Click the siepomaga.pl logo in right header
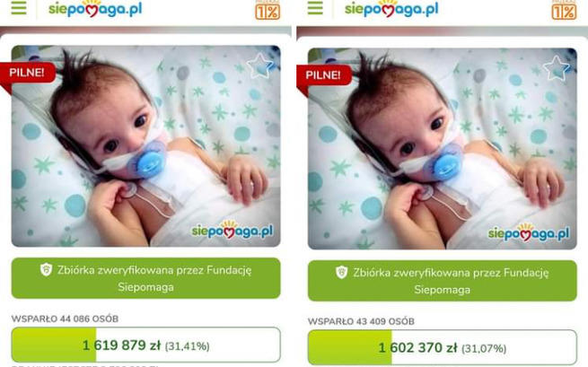 [391, 9]
